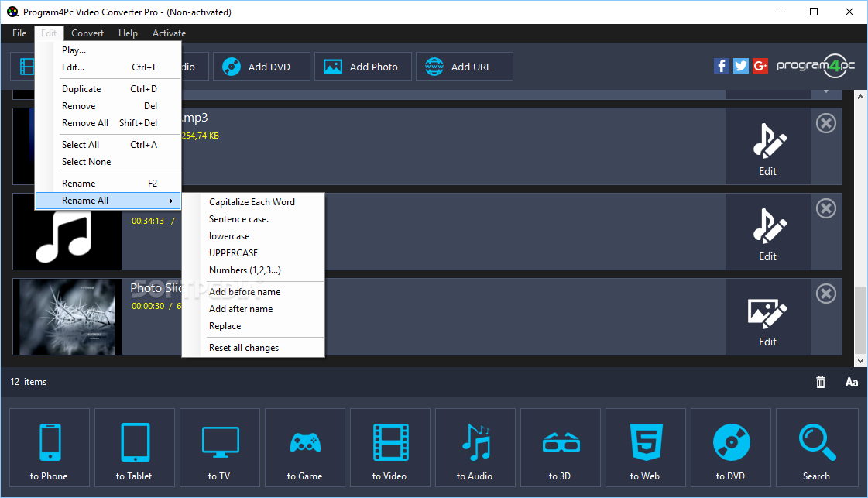Open the Activate menu
The image size is (868, 498).
(x=169, y=33)
